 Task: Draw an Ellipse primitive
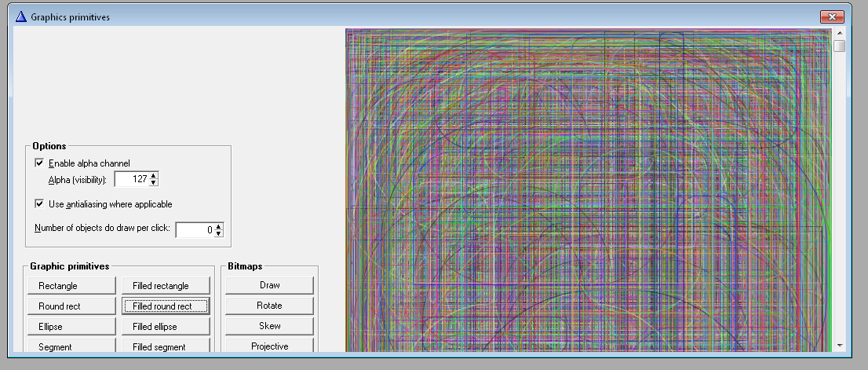coord(71,327)
